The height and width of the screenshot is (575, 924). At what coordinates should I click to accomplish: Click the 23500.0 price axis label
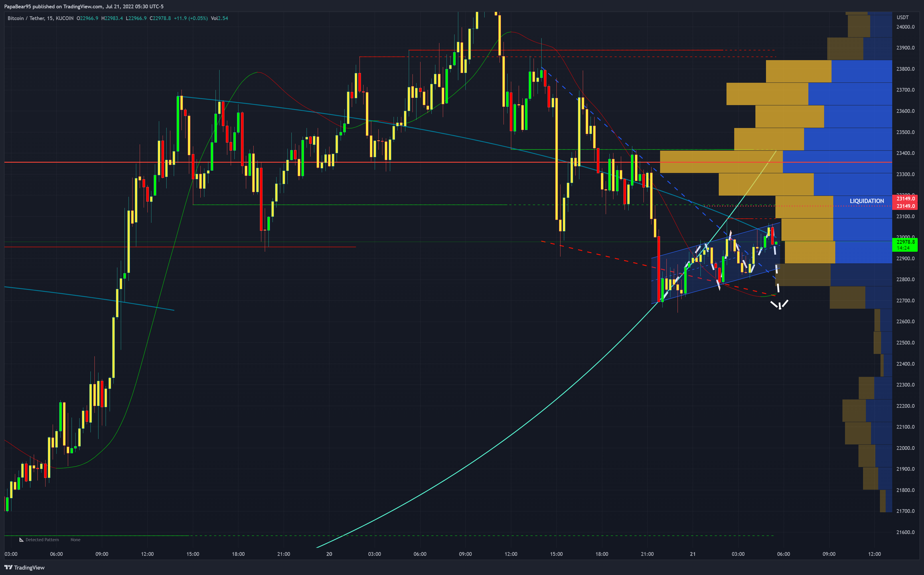point(905,132)
